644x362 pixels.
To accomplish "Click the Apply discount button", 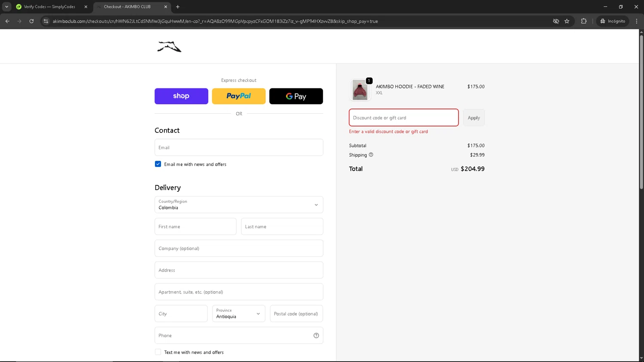I will point(474,118).
